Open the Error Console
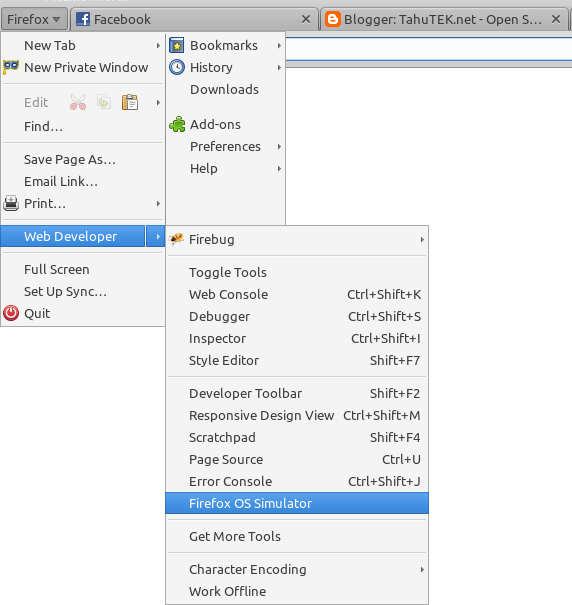572x605 pixels. (x=297, y=482)
